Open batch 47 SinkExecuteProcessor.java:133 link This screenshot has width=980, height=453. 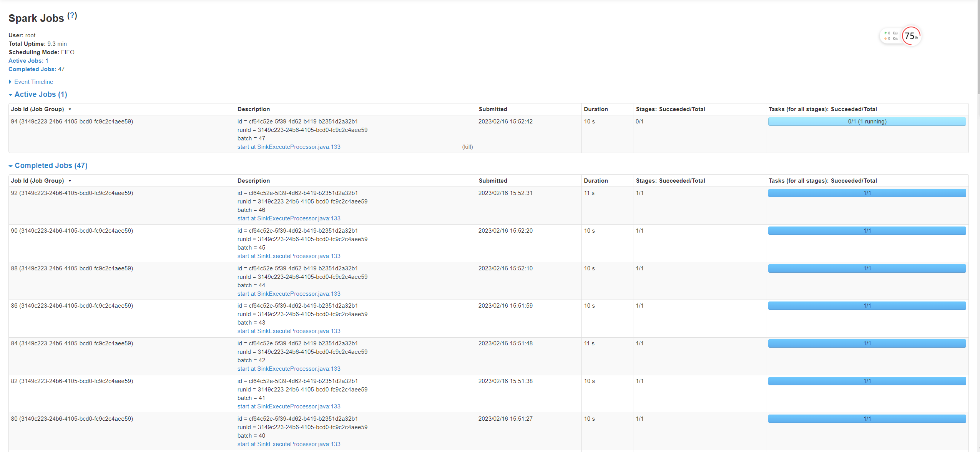coord(289,147)
